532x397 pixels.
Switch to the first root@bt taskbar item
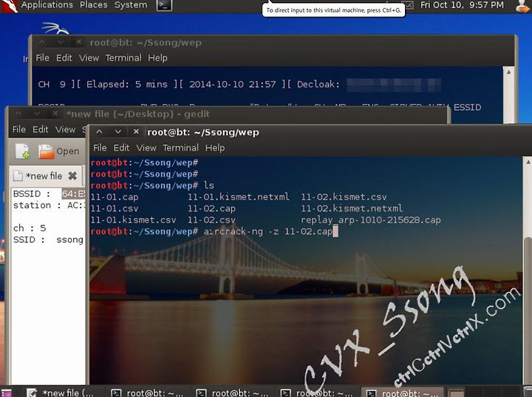(149, 393)
